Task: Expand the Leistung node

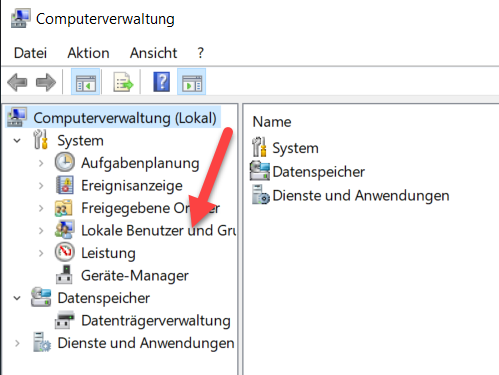Action: point(41,253)
